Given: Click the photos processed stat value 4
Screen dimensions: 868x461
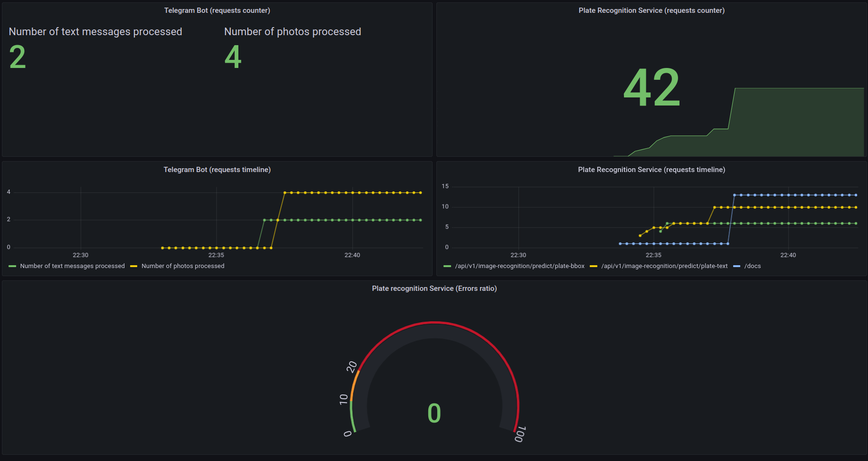Looking at the screenshot, I should point(233,57).
